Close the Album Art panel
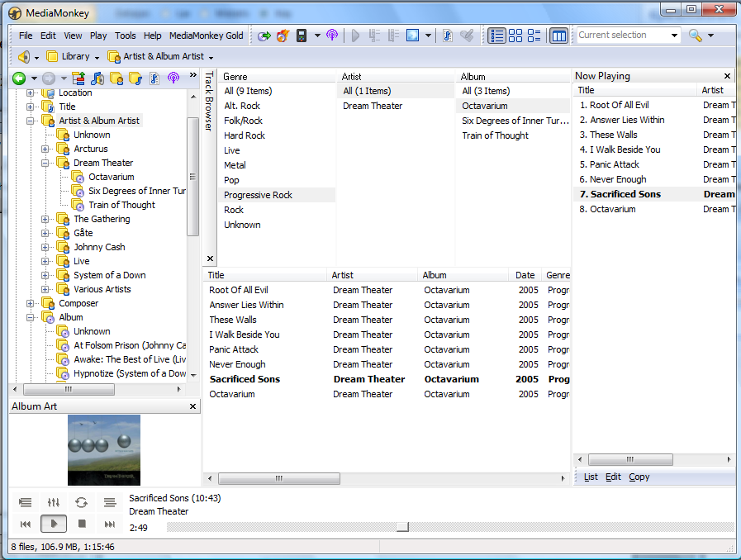The width and height of the screenshot is (741, 560). [x=192, y=406]
